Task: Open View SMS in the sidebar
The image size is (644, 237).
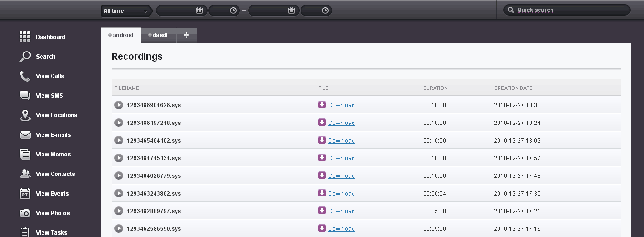Action: point(49,96)
